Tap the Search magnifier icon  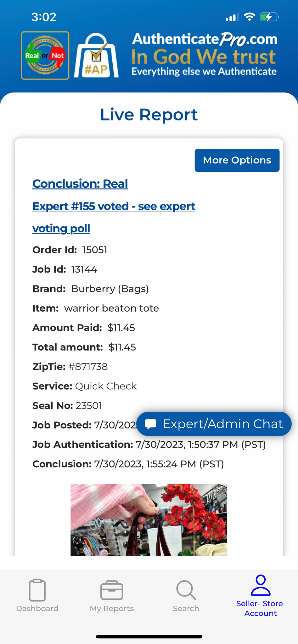click(x=186, y=590)
